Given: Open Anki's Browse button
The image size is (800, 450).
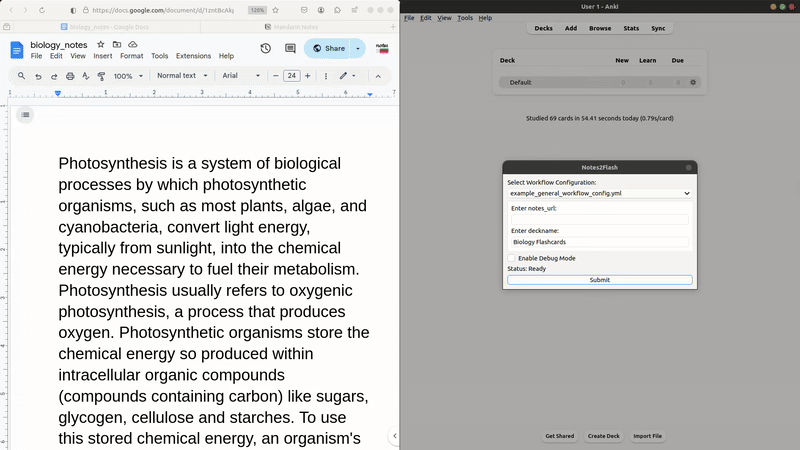Looking at the screenshot, I should click(600, 29).
